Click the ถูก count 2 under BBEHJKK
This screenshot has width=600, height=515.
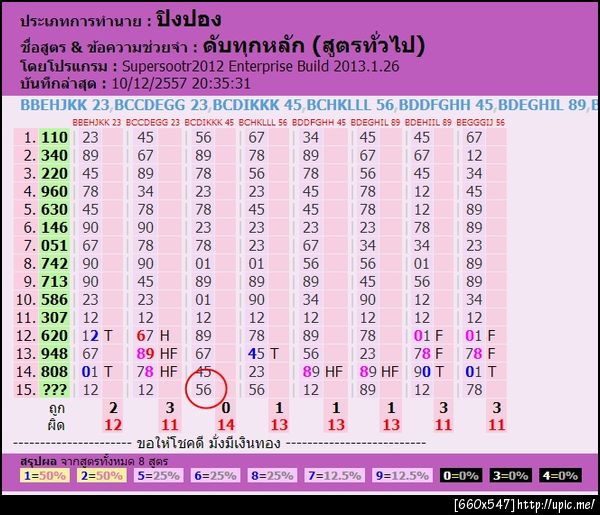113,407
